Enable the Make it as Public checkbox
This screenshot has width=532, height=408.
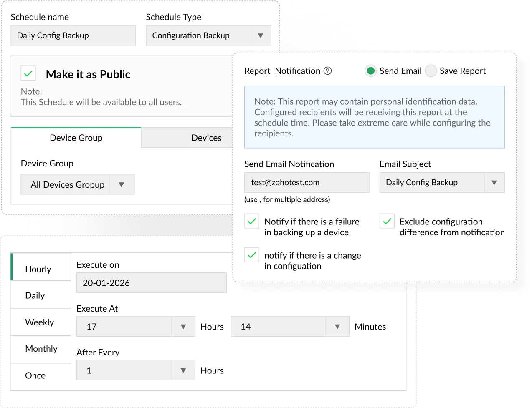tap(28, 73)
